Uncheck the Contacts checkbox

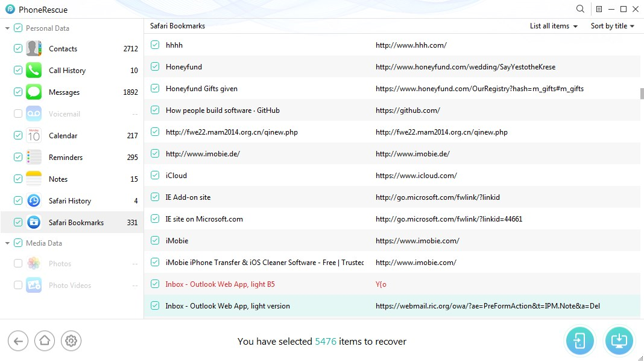click(18, 48)
